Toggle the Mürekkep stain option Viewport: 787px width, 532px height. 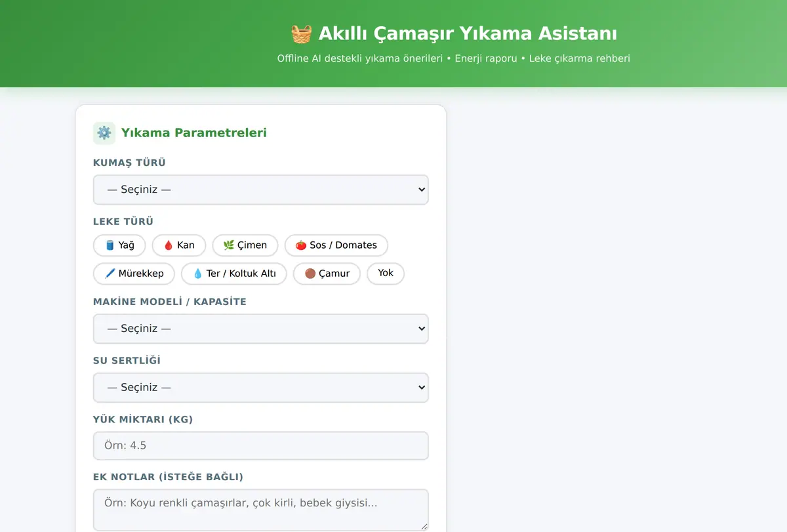coord(134,274)
